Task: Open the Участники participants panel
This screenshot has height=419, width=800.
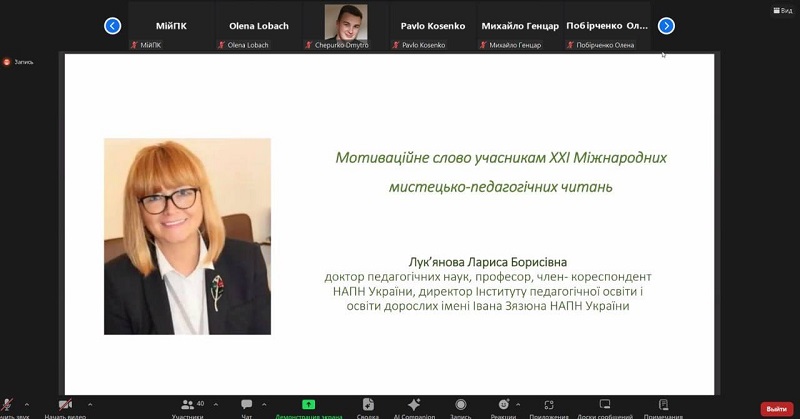Action: click(188, 407)
